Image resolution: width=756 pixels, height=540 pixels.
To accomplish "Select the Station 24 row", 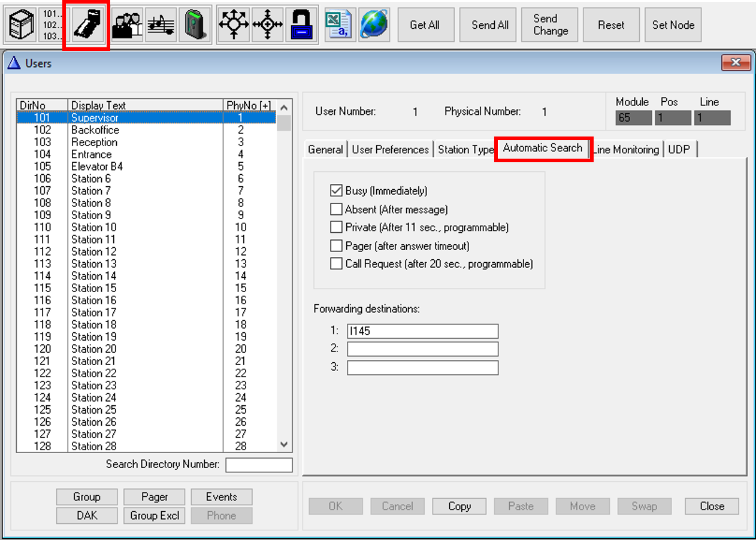I will coord(146,398).
